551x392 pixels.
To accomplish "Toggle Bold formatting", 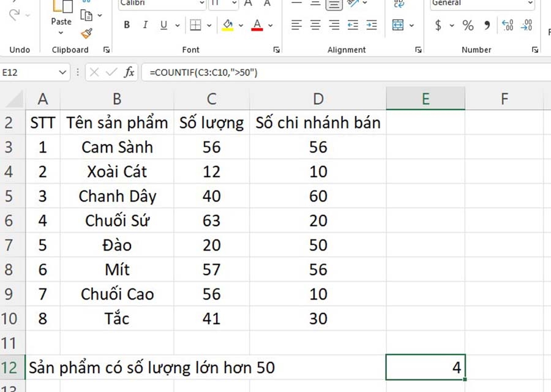I will [127, 25].
